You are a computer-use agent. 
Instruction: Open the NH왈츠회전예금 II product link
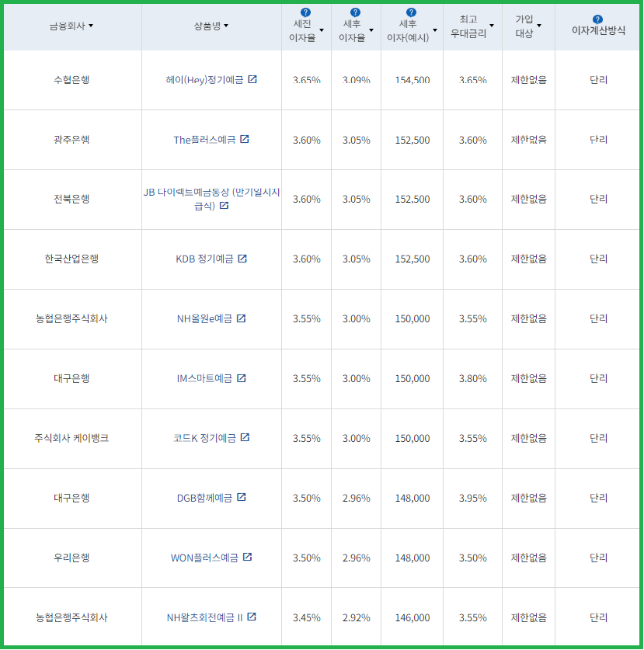205,617
